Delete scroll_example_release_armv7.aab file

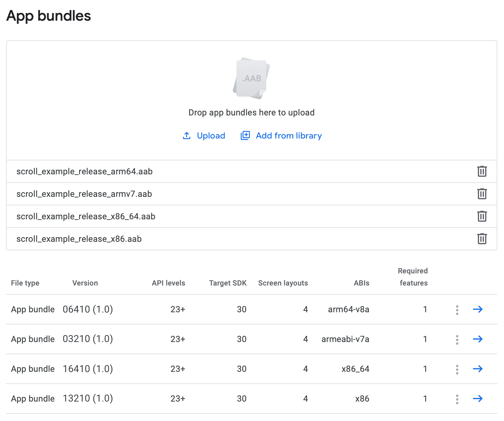click(482, 194)
